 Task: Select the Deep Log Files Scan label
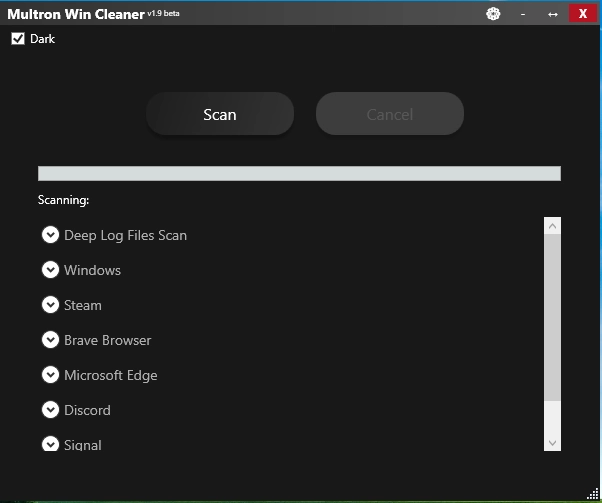[125, 235]
